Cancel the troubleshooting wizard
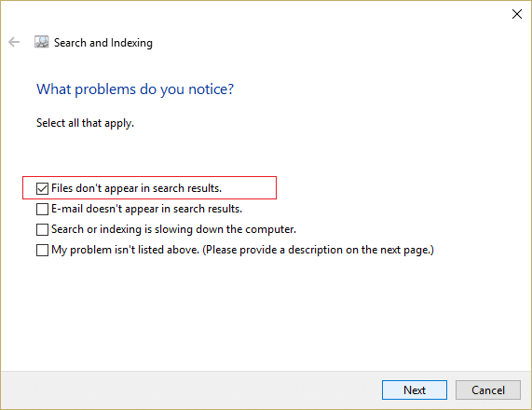 [488, 390]
